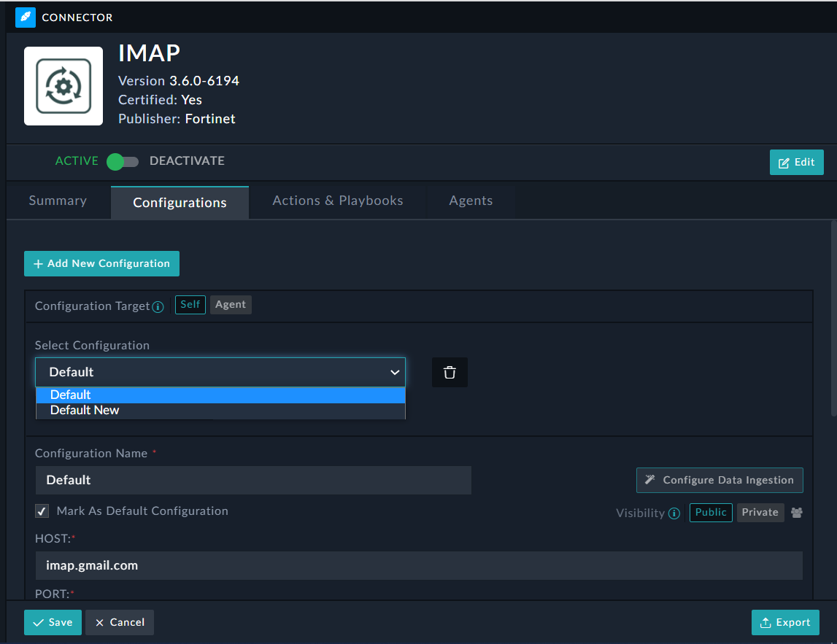
Task: Toggle the Active/Deactivate connector switch
Action: coord(122,161)
